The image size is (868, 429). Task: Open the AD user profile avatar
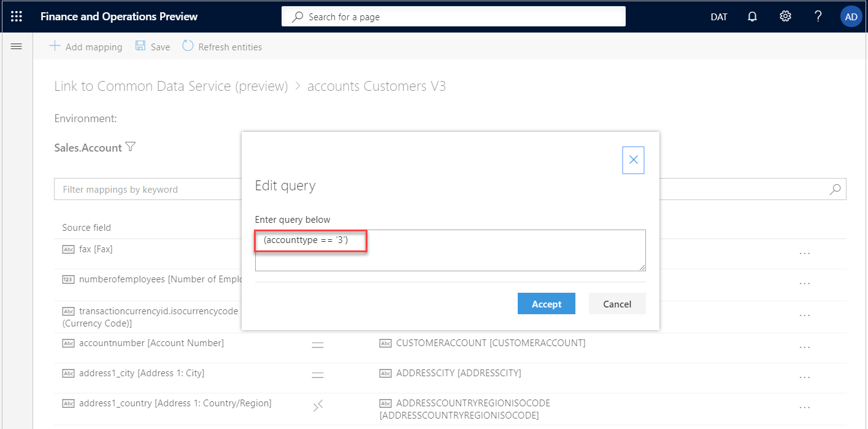coord(851,17)
